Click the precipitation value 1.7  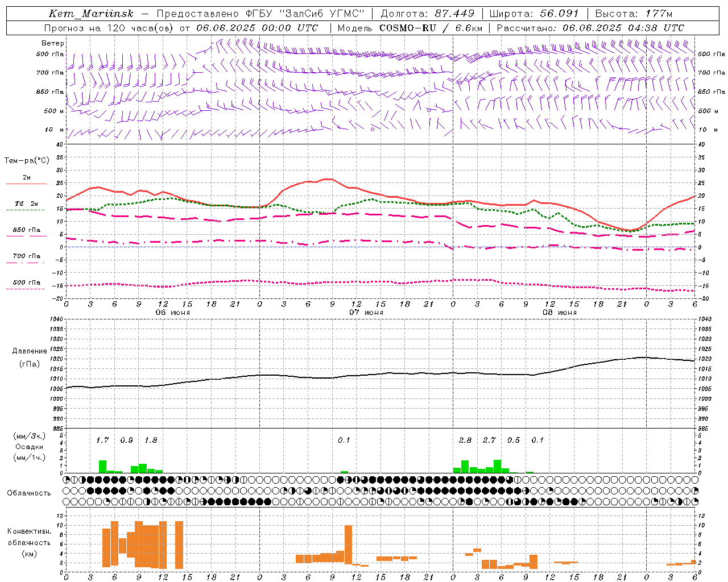tap(102, 440)
